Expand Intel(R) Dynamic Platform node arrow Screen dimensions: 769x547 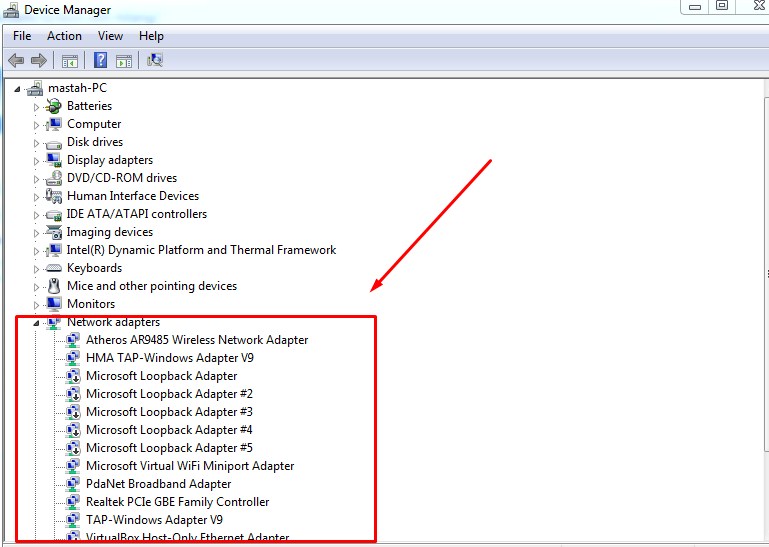pyautogui.click(x=36, y=251)
